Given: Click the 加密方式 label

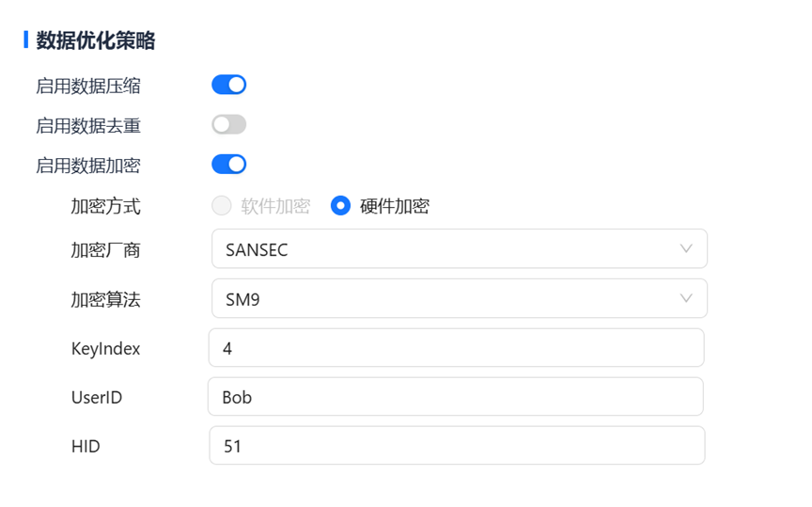Looking at the screenshot, I should [105, 206].
